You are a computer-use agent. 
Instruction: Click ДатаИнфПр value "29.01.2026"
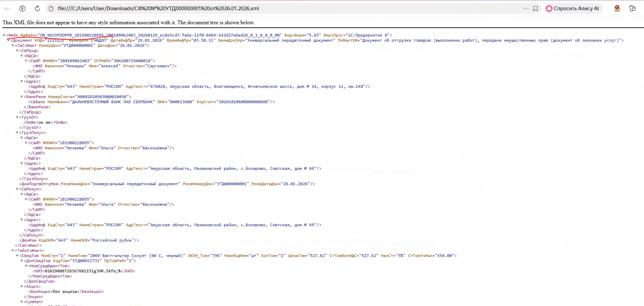[x=150, y=40]
